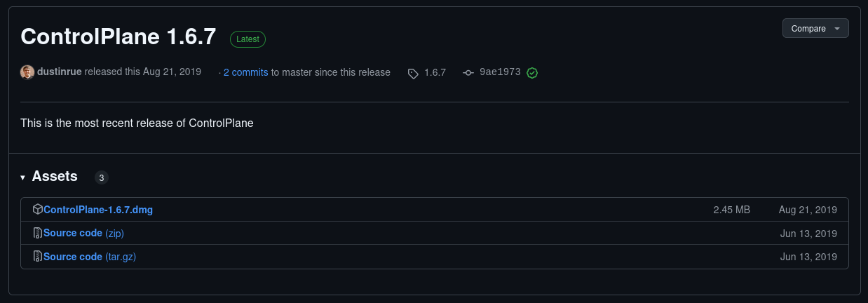
Task: Click the ControlPlane 1.6.7 release title
Action: 118,36
